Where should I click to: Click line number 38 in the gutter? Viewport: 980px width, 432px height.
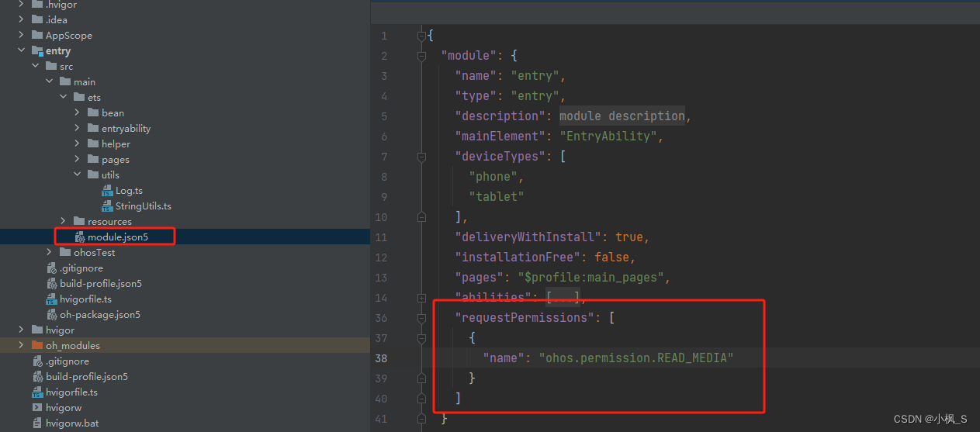[x=380, y=358]
